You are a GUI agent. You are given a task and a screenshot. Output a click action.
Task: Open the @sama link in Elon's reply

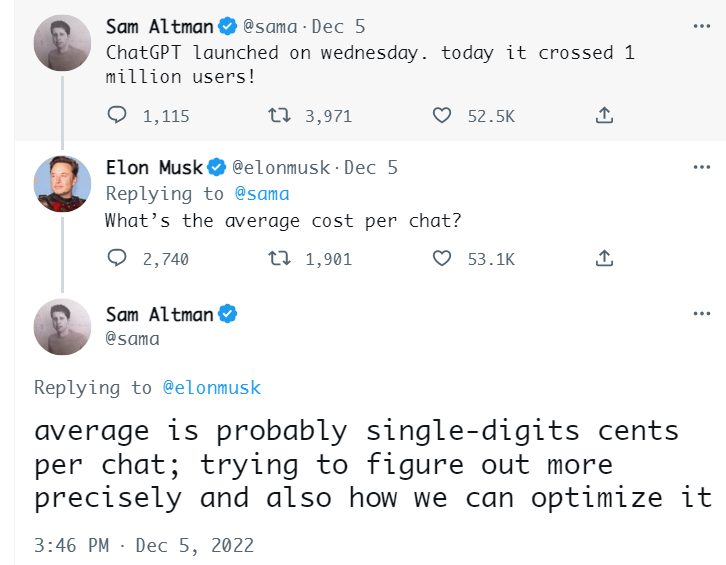click(261, 194)
